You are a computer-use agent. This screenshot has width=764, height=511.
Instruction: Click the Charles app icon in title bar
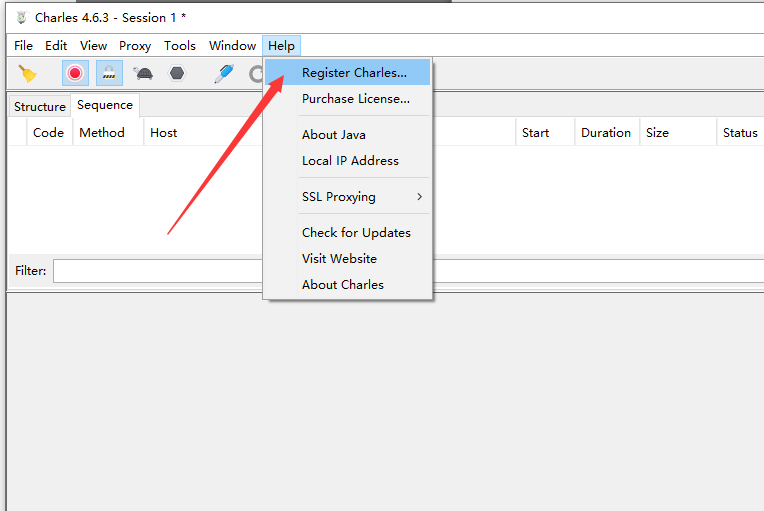21,18
